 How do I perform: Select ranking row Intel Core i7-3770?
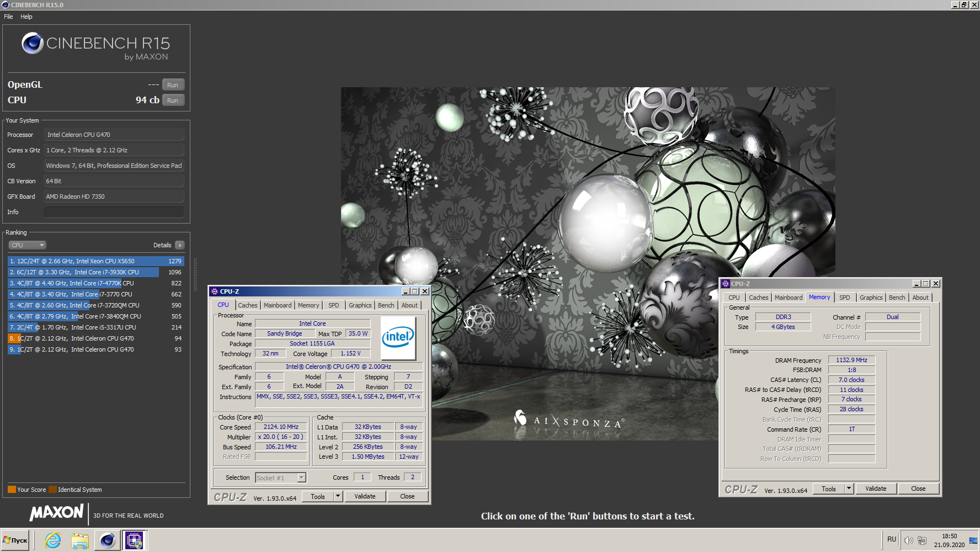coord(95,294)
